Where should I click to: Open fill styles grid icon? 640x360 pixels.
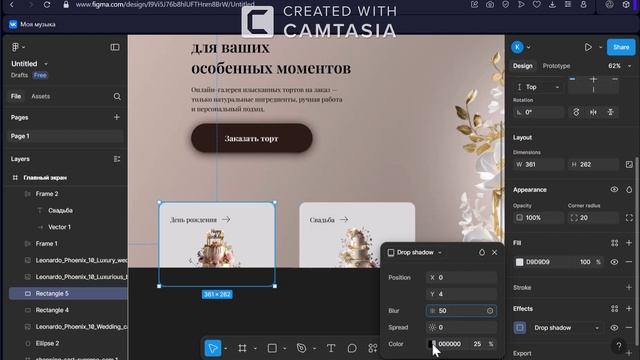[x=615, y=243]
